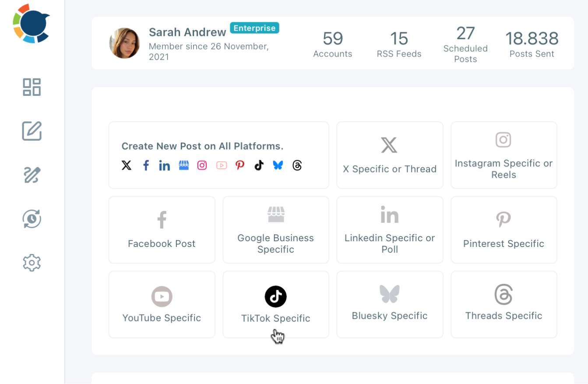This screenshot has height=384, width=588.
Task: Select the Pinterest Specific tile
Action: pyautogui.click(x=503, y=230)
